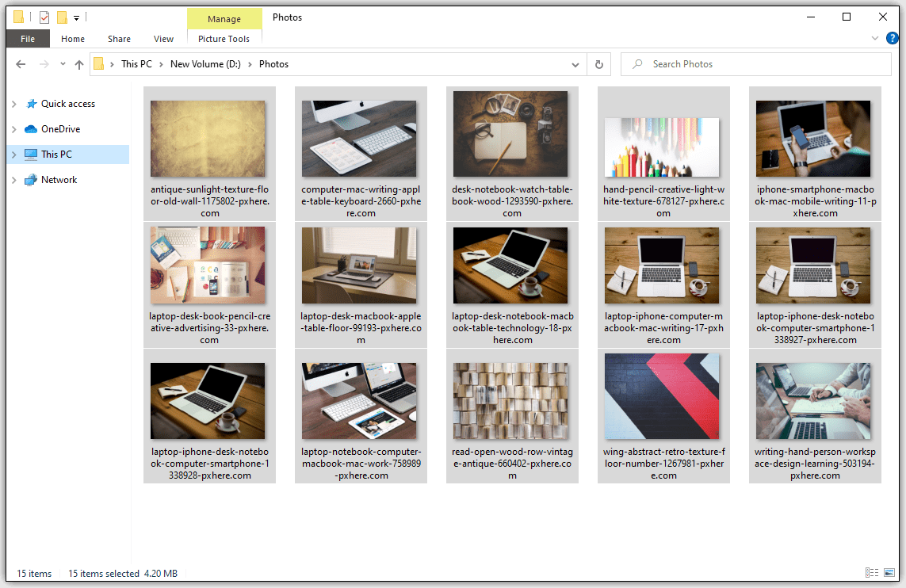
Task: Open the File menu
Action: pos(28,39)
